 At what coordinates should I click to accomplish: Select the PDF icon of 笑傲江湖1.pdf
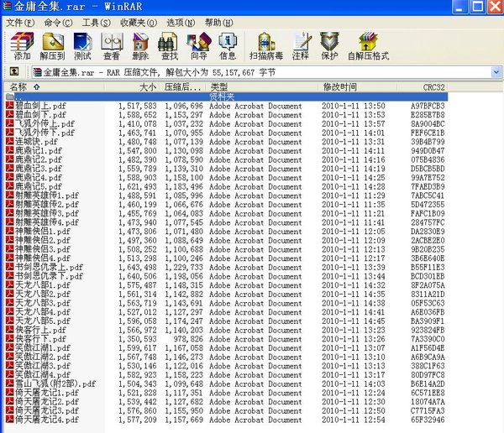pos(9,348)
